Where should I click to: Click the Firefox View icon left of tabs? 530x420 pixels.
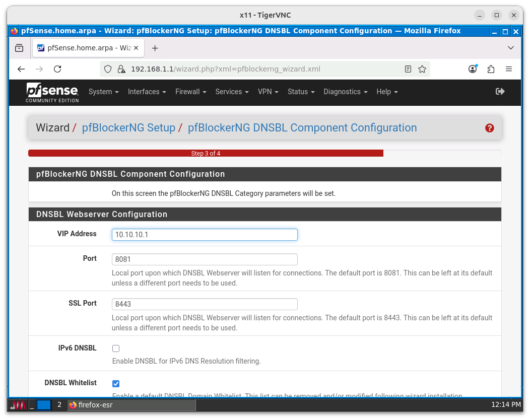(x=19, y=48)
